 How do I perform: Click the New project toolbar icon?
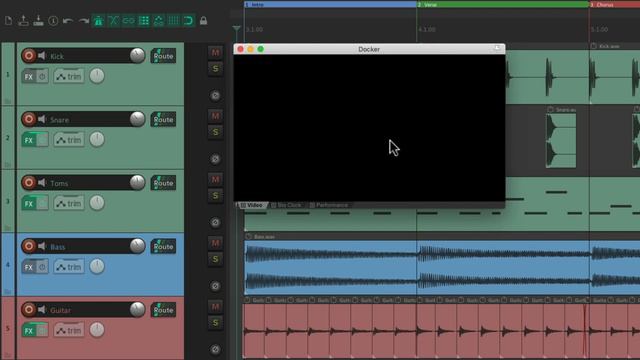point(9,20)
